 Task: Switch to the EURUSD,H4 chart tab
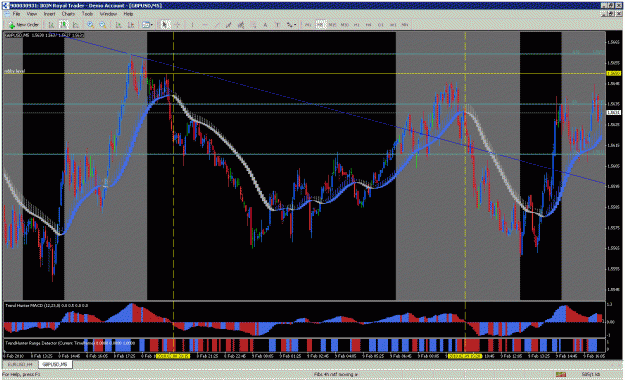click(20, 364)
